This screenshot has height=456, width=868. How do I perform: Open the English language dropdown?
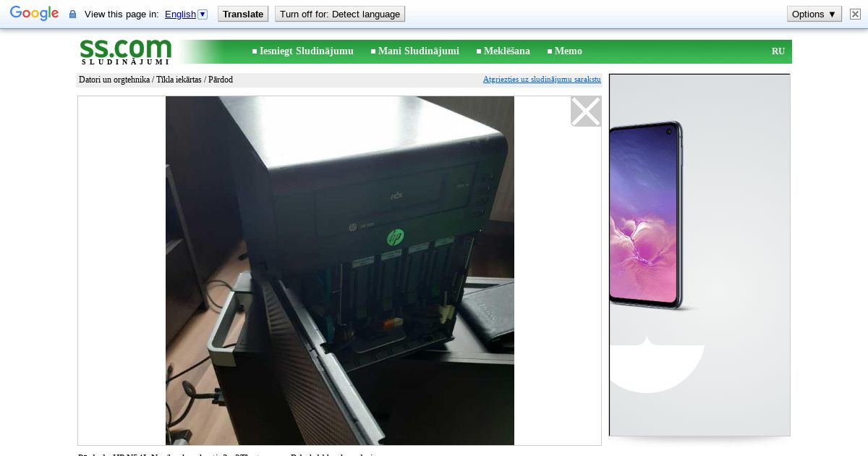186,14
